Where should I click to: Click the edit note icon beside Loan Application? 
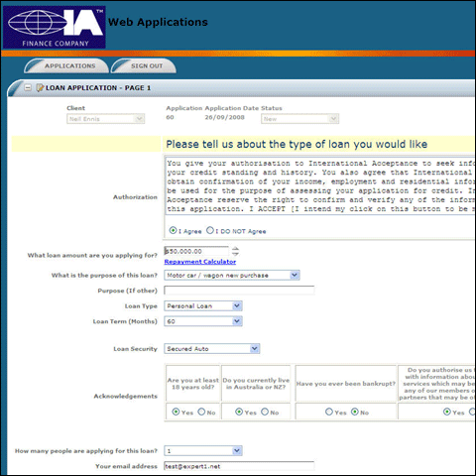coord(40,87)
